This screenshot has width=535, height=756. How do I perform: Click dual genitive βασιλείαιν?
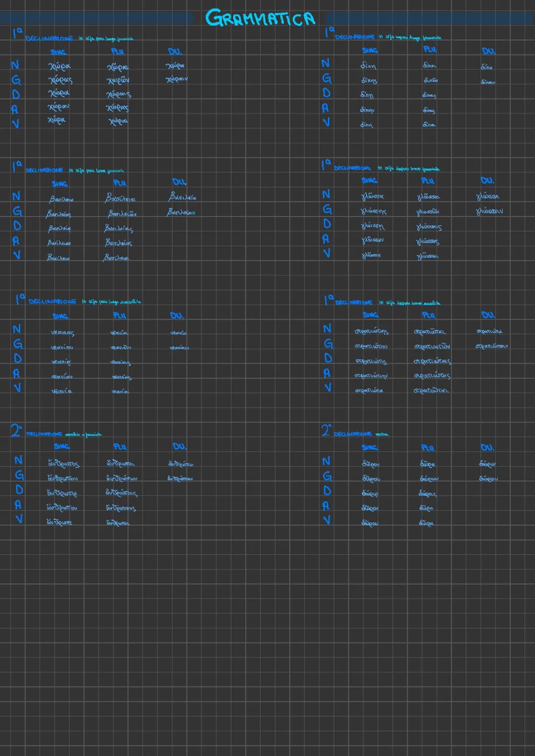(x=181, y=212)
